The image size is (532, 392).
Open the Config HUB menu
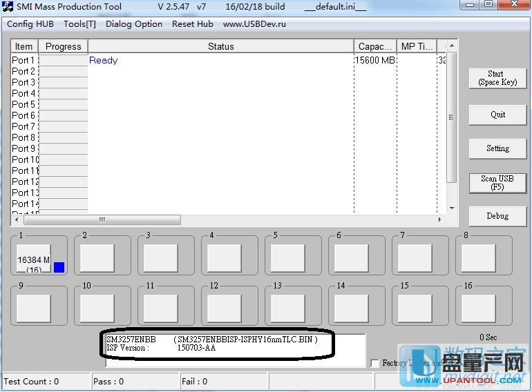(x=30, y=24)
